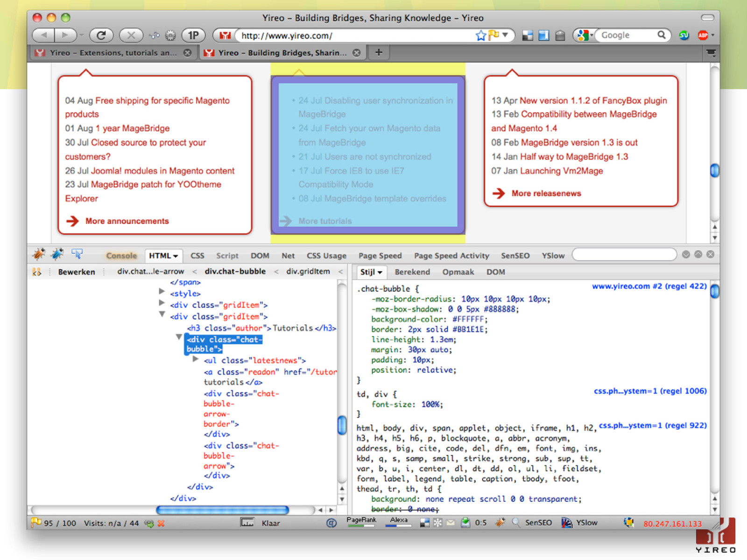This screenshot has height=560, width=747.
Task: Click the Alexa status bar indicator
Action: (x=399, y=522)
